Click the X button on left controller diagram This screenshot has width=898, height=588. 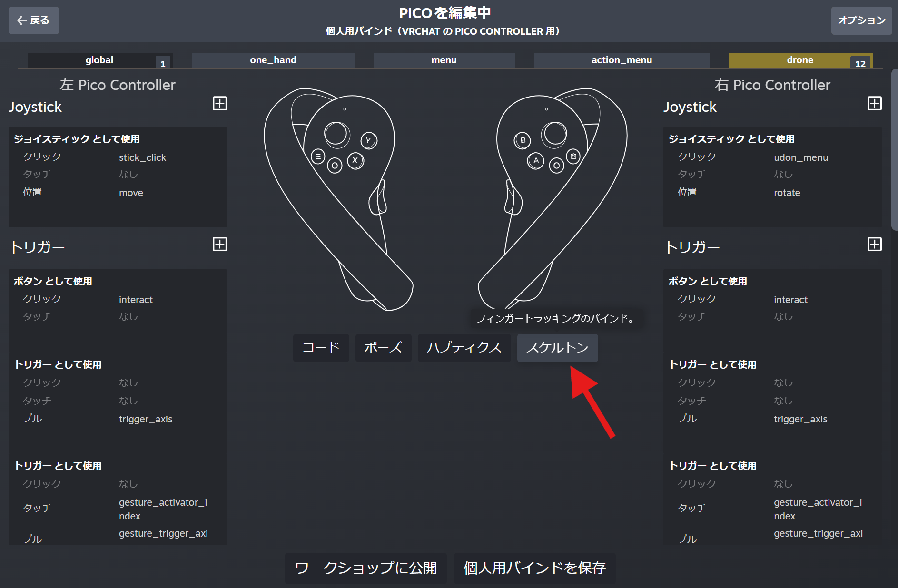[x=355, y=160]
